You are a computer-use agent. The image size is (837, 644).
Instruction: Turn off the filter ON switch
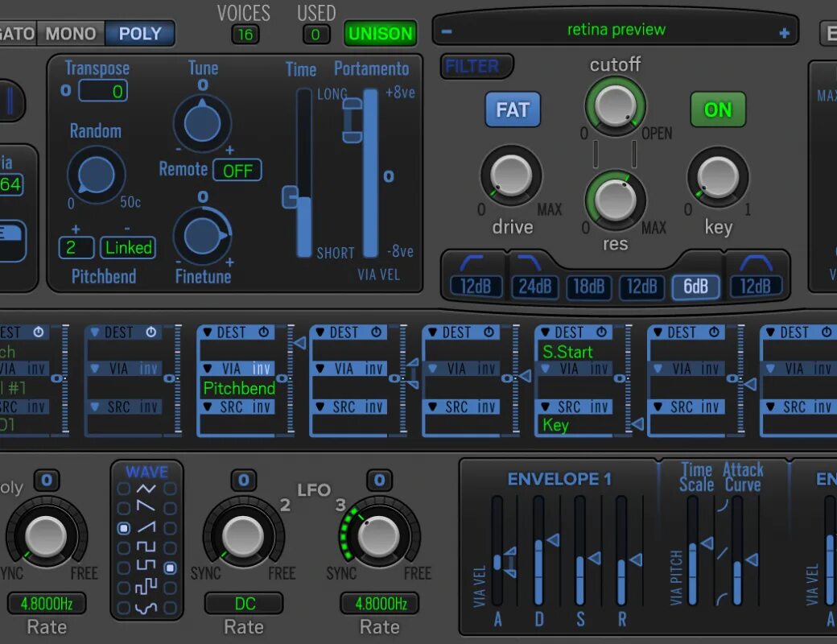coord(718,109)
